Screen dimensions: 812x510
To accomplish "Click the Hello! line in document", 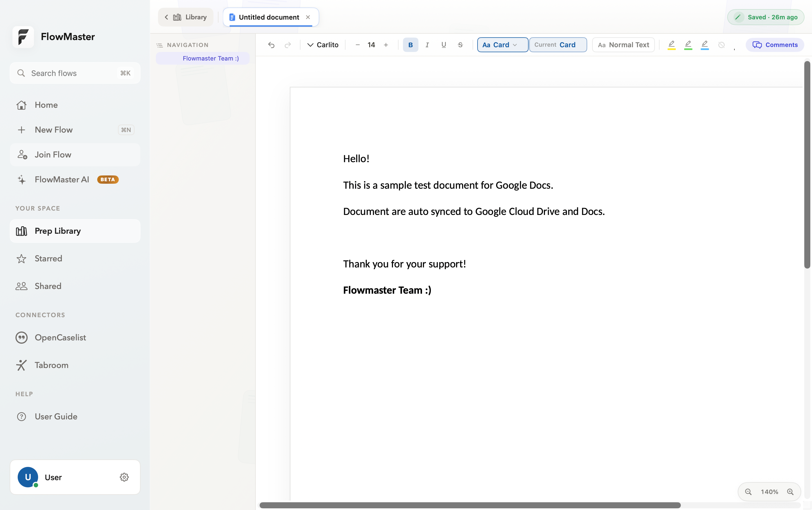I will (x=356, y=159).
